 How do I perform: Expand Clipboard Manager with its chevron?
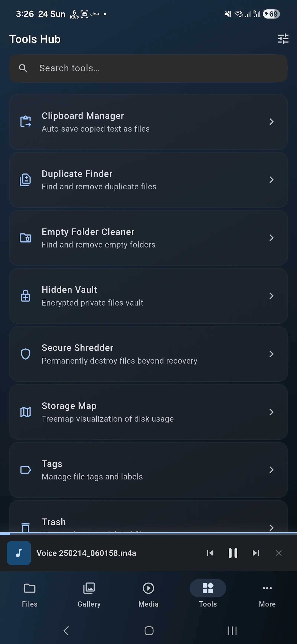(x=272, y=122)
